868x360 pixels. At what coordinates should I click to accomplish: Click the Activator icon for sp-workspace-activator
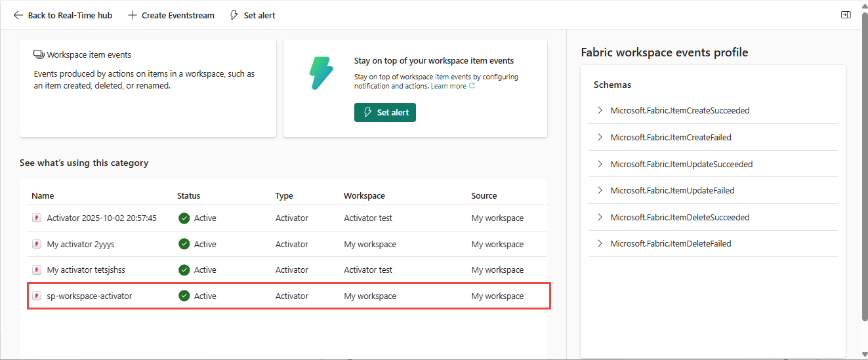click(x=37, y=296)
